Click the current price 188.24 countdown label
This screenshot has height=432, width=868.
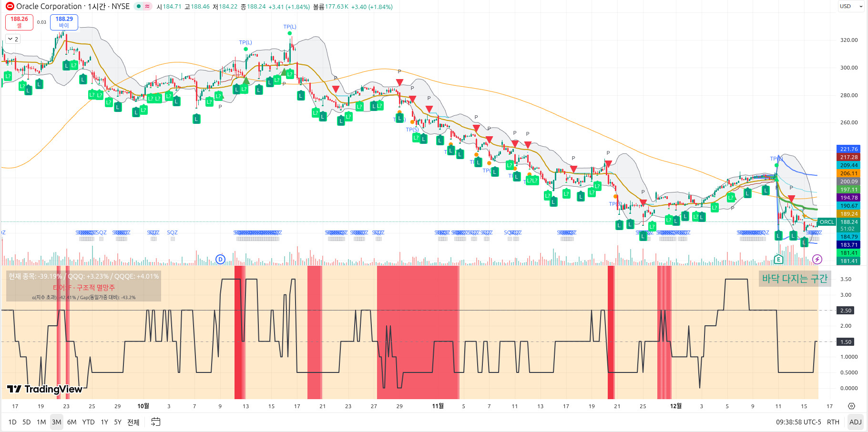(848, 225)
